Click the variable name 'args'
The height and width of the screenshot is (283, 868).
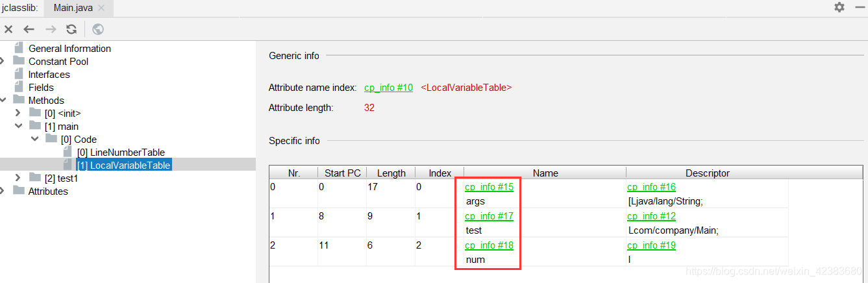pyautogui.click(x=475, y=201)
